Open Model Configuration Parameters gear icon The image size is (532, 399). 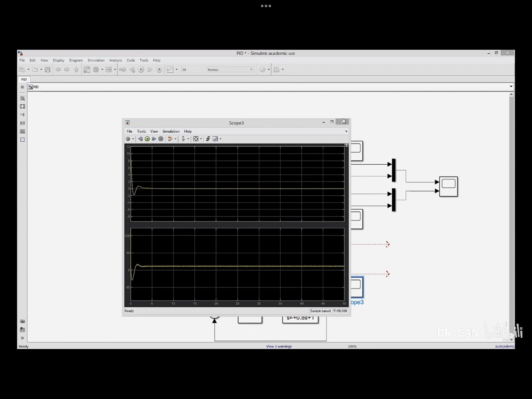(96, 70)
